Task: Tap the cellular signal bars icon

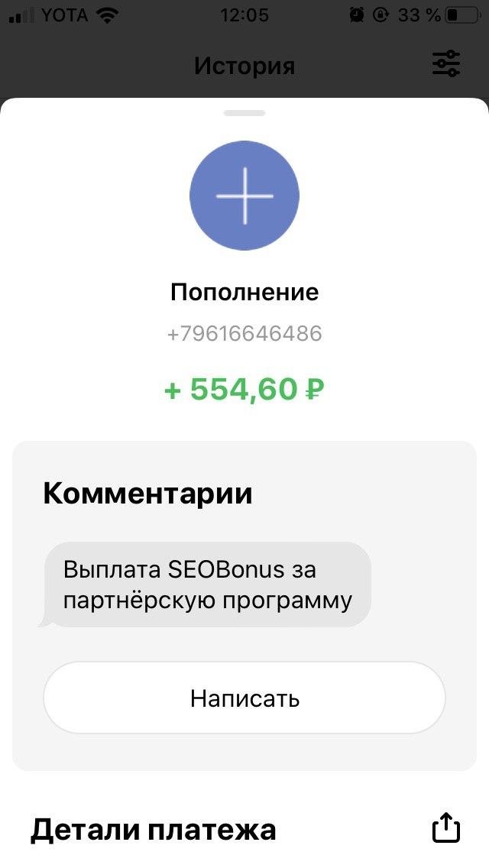Action: (x=22, y=16)
